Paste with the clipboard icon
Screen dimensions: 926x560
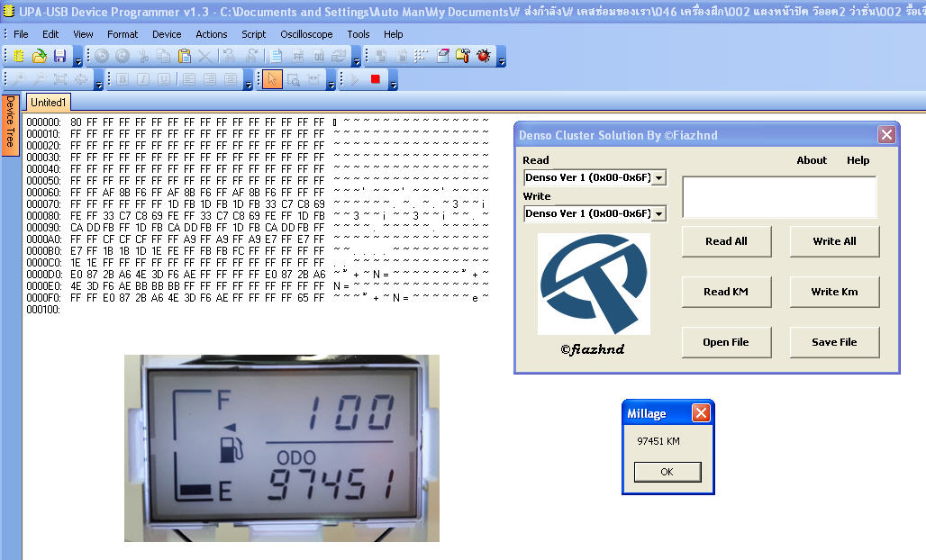point(185,56)
